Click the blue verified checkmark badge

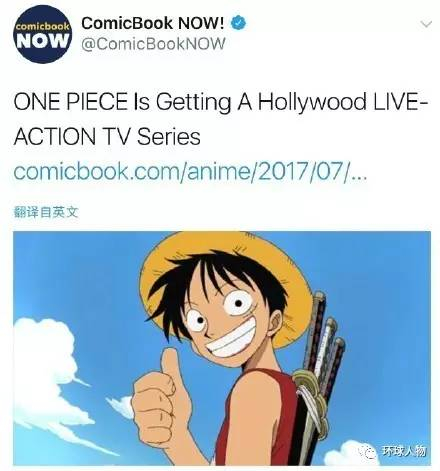(238, 23)
